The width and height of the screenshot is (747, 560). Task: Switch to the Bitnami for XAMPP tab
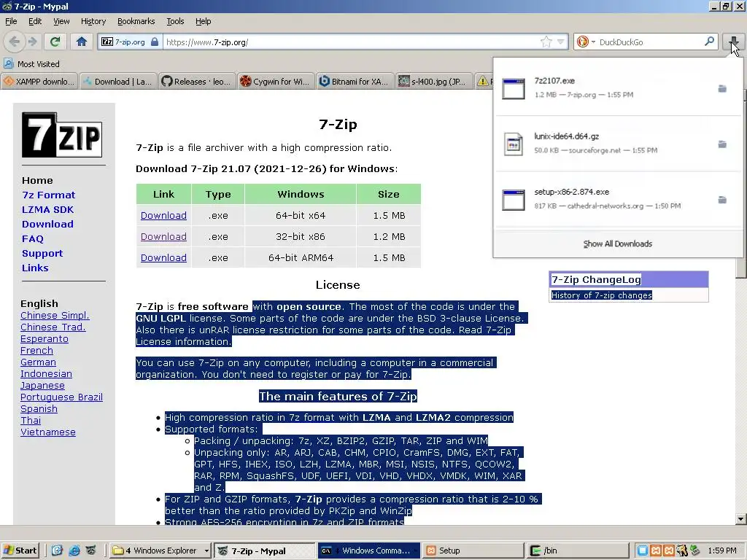click(354, 82)
